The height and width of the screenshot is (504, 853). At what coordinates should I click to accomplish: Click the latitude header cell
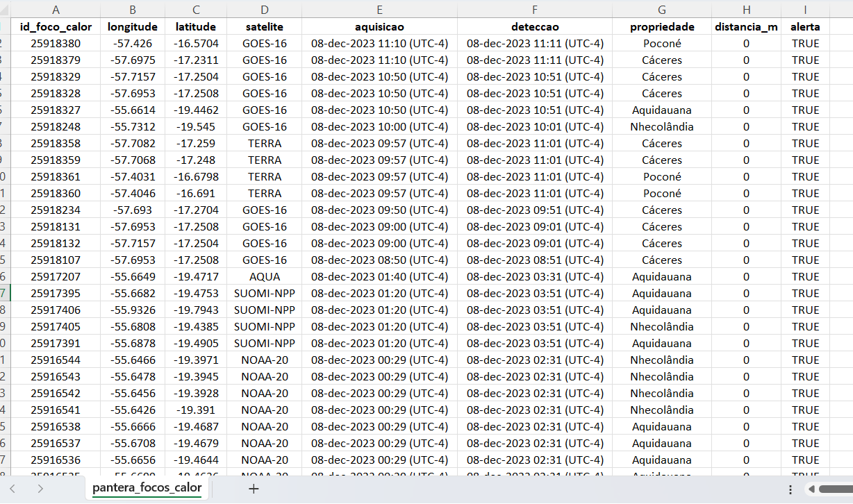[196, 26]
